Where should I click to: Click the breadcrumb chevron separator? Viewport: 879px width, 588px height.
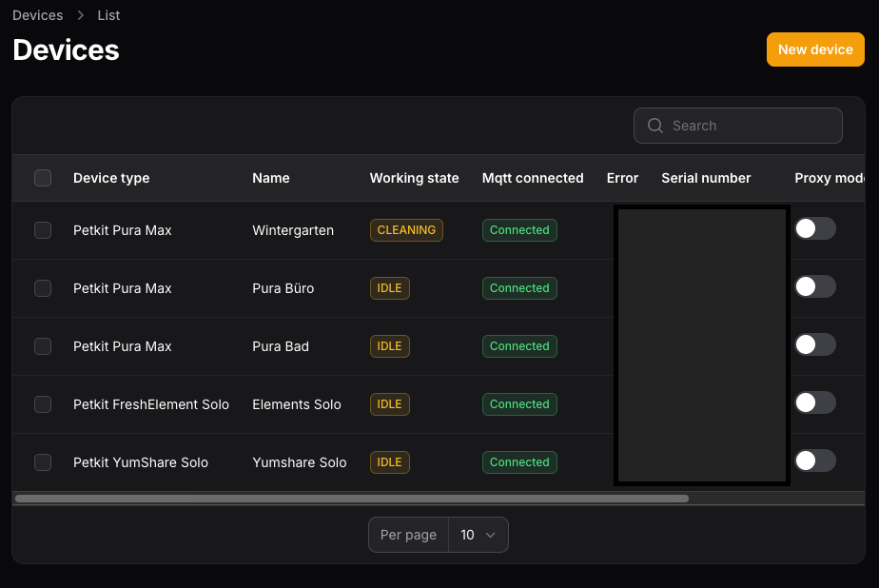point(81,15)
